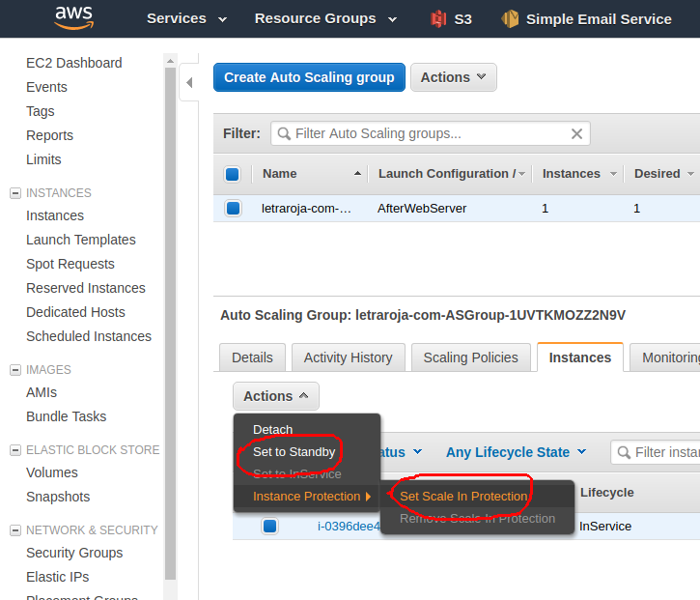Open the Instances column dropdown arrow
Screen dimensions: 700x600
coord(613,174)
